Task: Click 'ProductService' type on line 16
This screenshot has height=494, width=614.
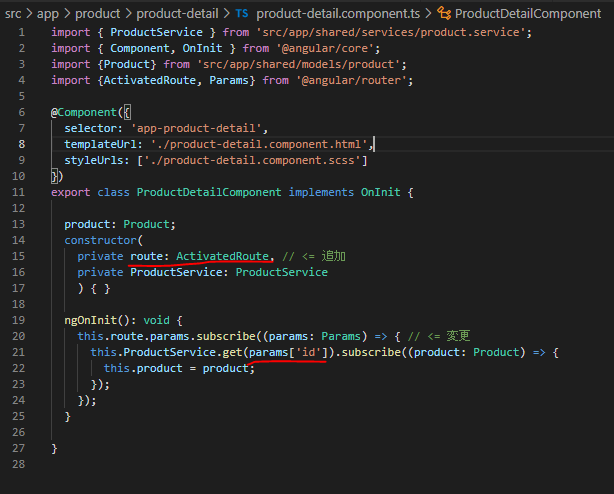Action: pos(282,272)
